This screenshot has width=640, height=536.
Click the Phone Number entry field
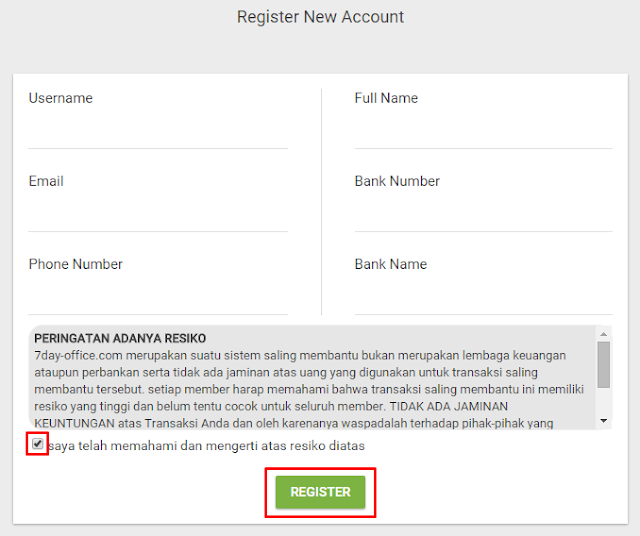158,297
